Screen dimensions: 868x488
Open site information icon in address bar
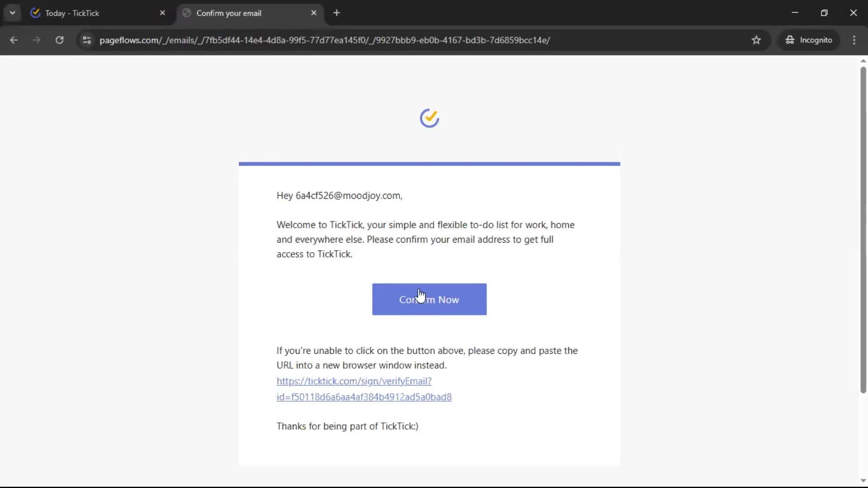coord(87,40)
